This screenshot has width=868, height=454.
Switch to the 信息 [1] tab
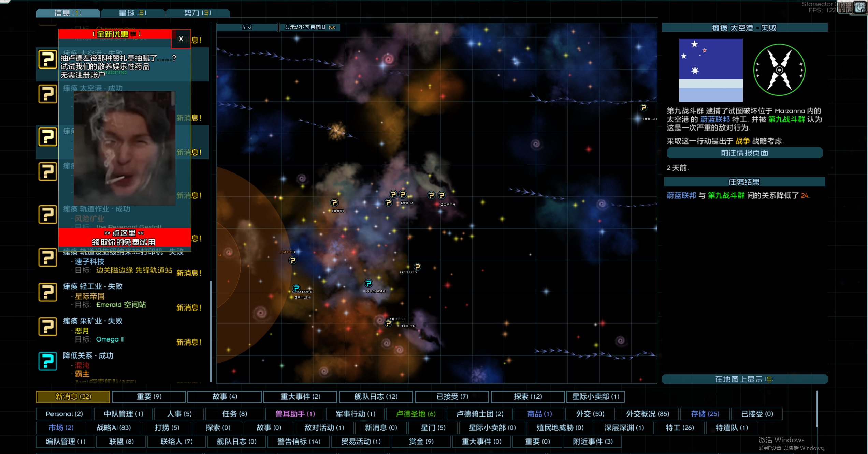click(68, 13)
